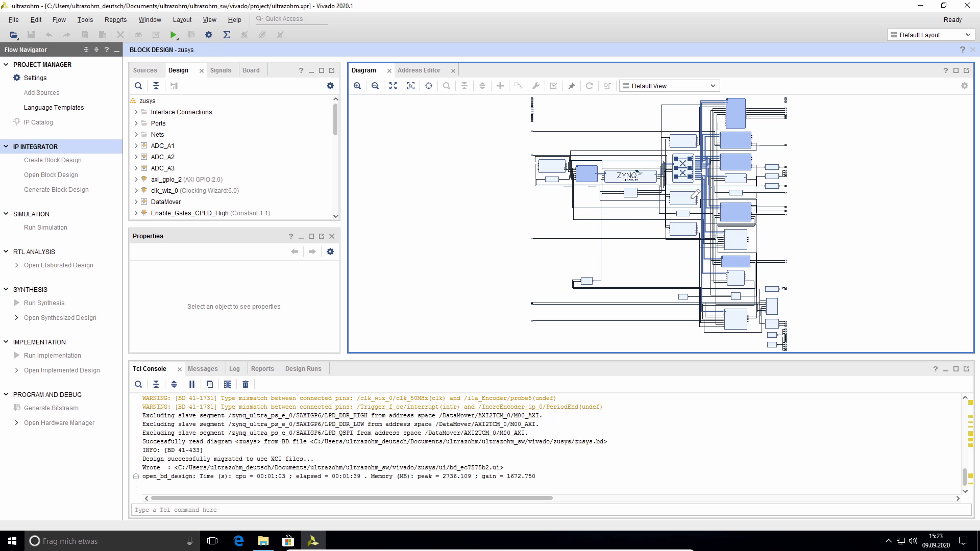Viewport: 980px width, 551px height.
Task: Click Validate Design checkmark icon in Diagram
Action: point(553,86)
